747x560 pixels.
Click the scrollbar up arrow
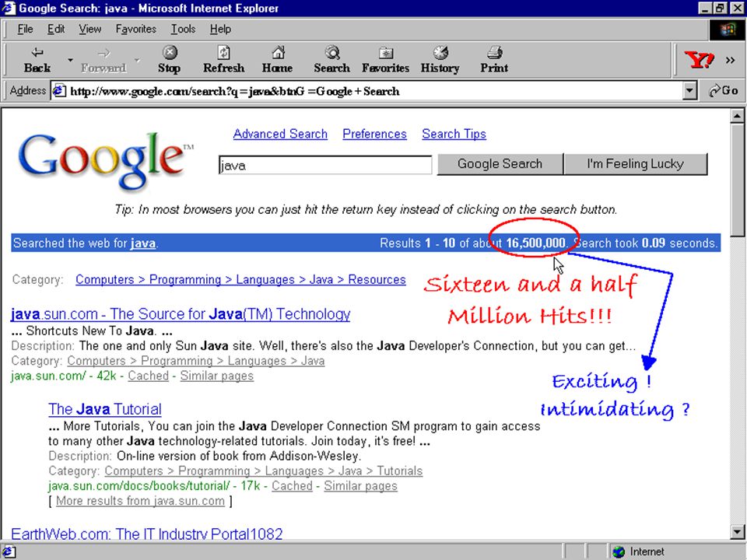click(x=737, y=116)
